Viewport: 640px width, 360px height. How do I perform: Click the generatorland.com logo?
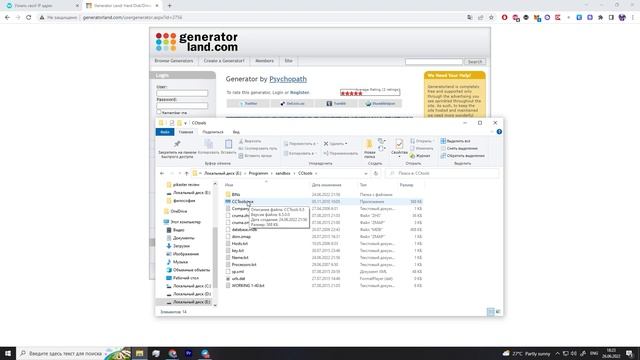tap(197, 42)
